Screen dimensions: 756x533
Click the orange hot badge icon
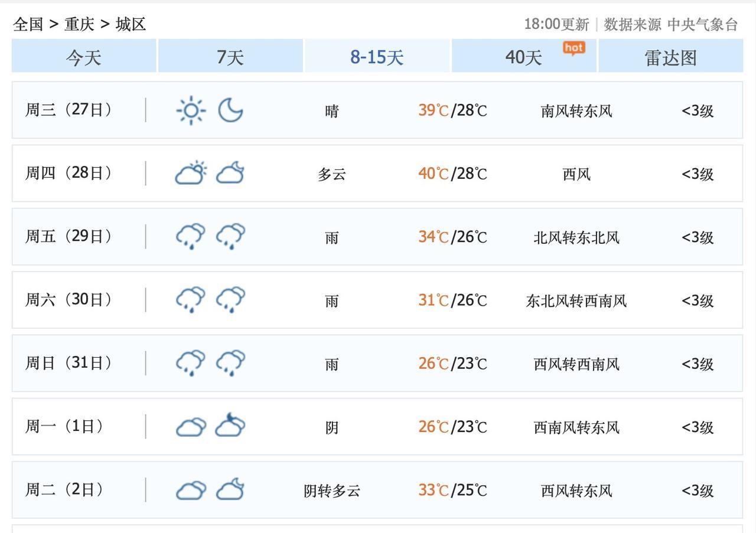573,48
